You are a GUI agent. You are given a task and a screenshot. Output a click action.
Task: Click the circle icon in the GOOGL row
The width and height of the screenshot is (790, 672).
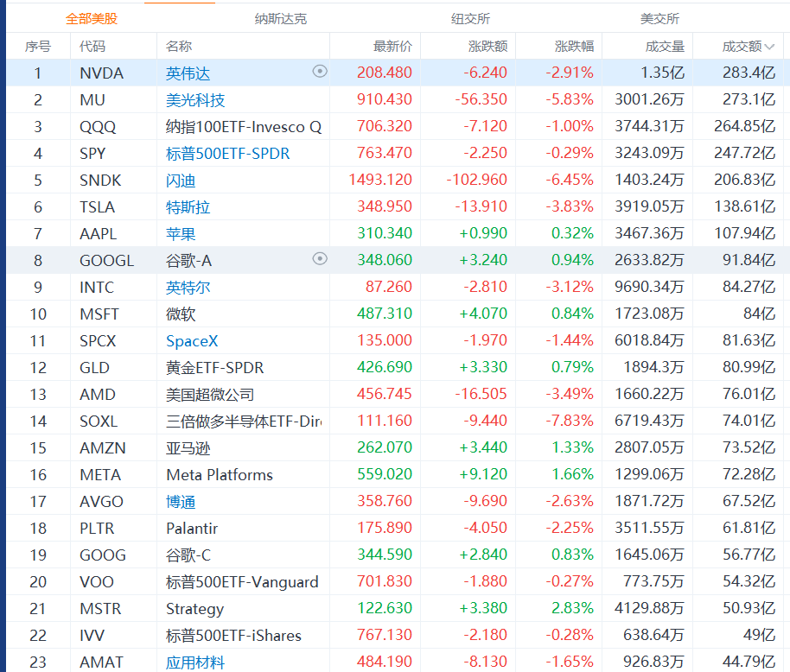(320, 259)
